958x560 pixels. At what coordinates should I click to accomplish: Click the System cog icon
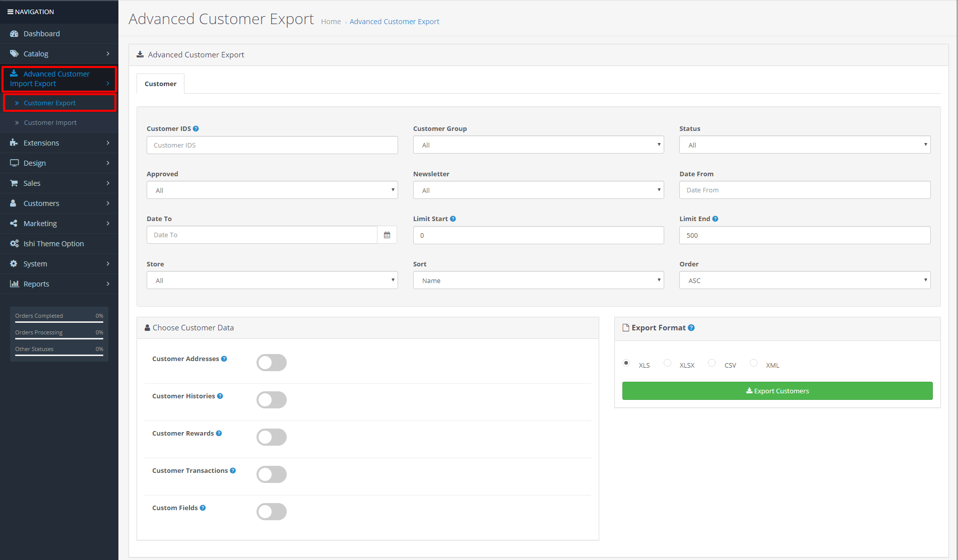point(14,263)
